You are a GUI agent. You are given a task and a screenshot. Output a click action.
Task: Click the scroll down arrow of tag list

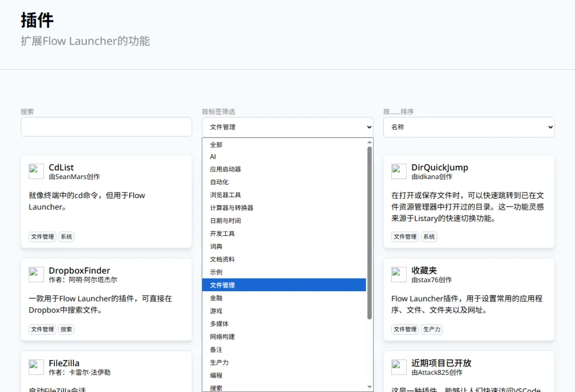(x=369, y=387)
